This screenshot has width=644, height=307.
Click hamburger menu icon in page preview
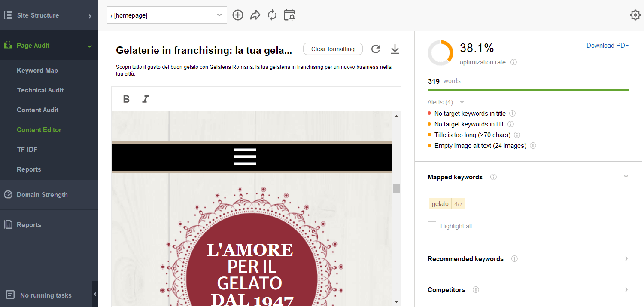(245, 157)
